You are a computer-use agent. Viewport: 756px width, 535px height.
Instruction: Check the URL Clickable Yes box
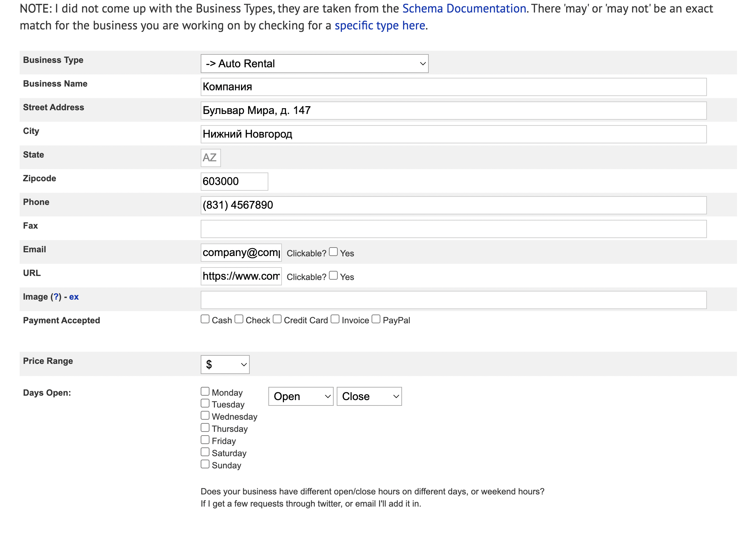(x=333, y=276)
